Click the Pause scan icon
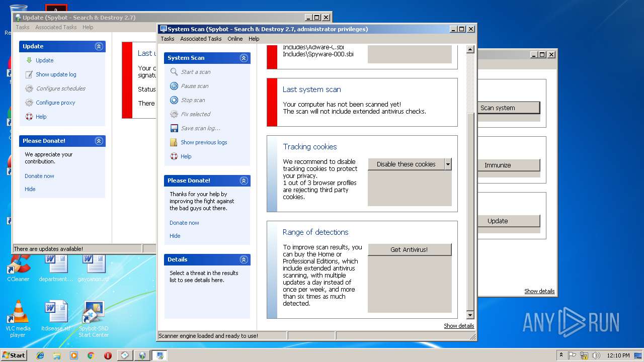The image size is (644, 362). pyautogui.click(x=174, y=86)
